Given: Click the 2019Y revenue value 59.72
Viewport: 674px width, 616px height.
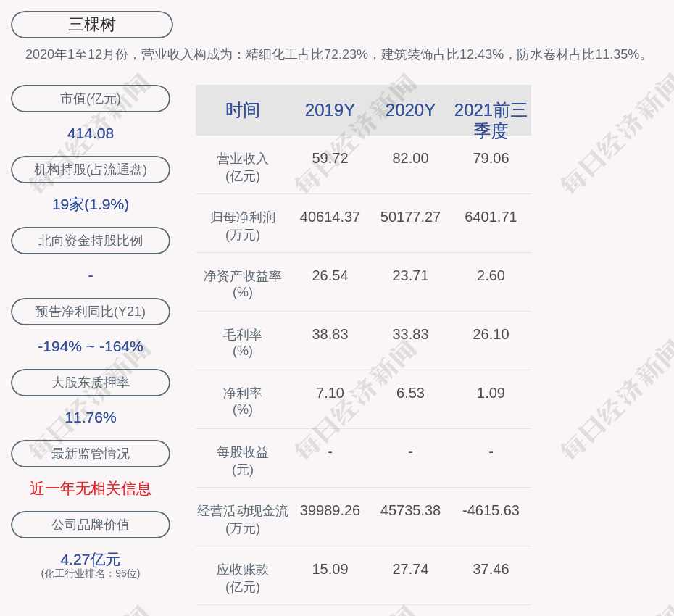Looking at the screenshot, I should 330,158.
